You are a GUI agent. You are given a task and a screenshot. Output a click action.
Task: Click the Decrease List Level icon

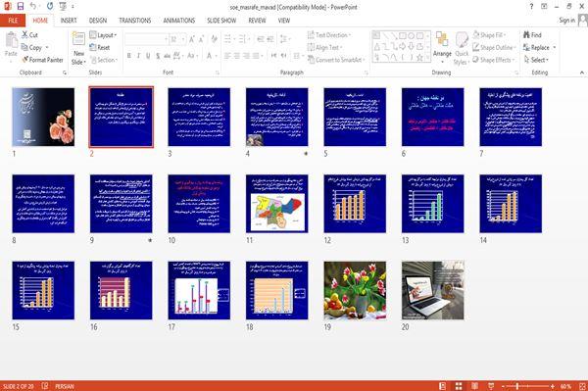pos(261,39)
